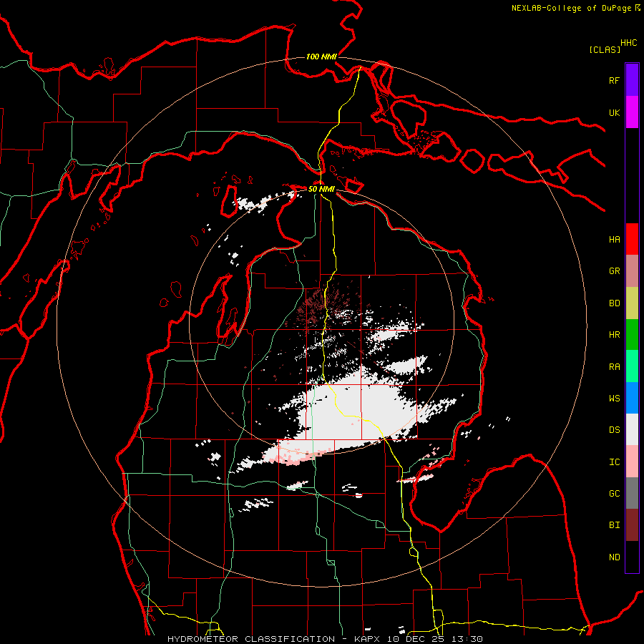Click the BD legend label

pyautogui.click(x=614, y=303)
